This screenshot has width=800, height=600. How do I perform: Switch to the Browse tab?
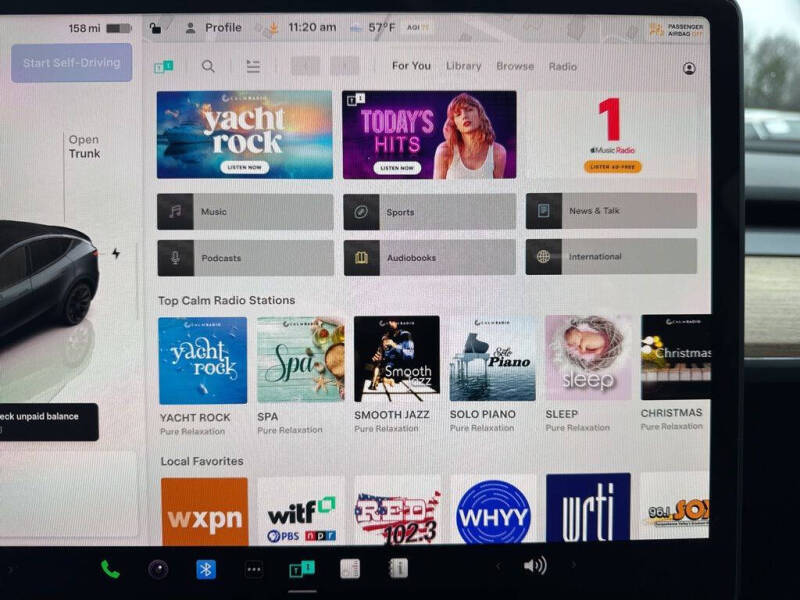[515, 66]
